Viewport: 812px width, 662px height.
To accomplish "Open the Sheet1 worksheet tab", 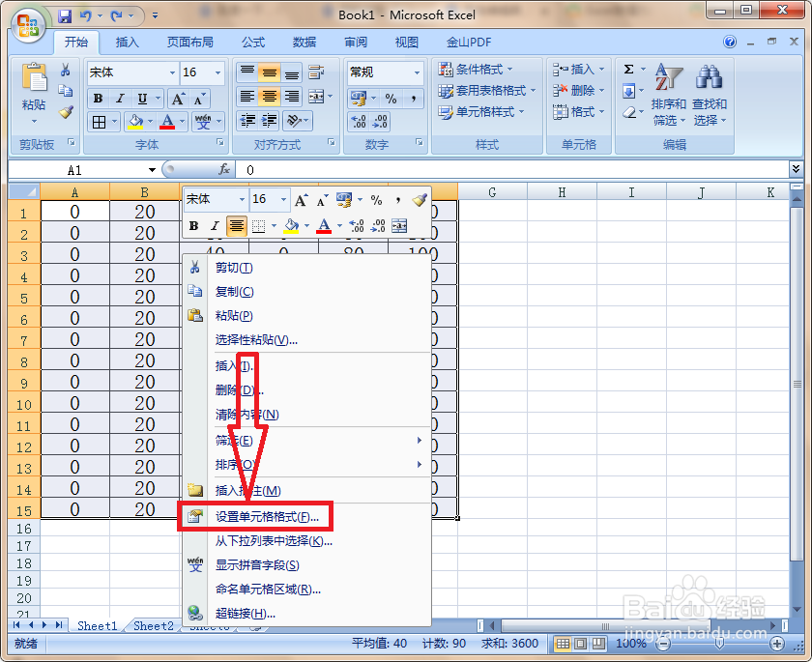I will click(x=98, y=626).
